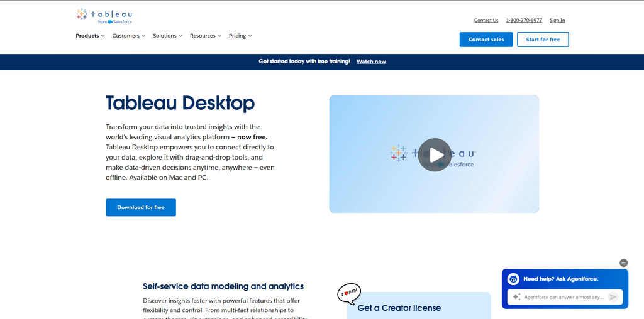Minimize the Agentforce chat widget
The height and width of the screenshot is (319, 644).
(x=623, y=263)
